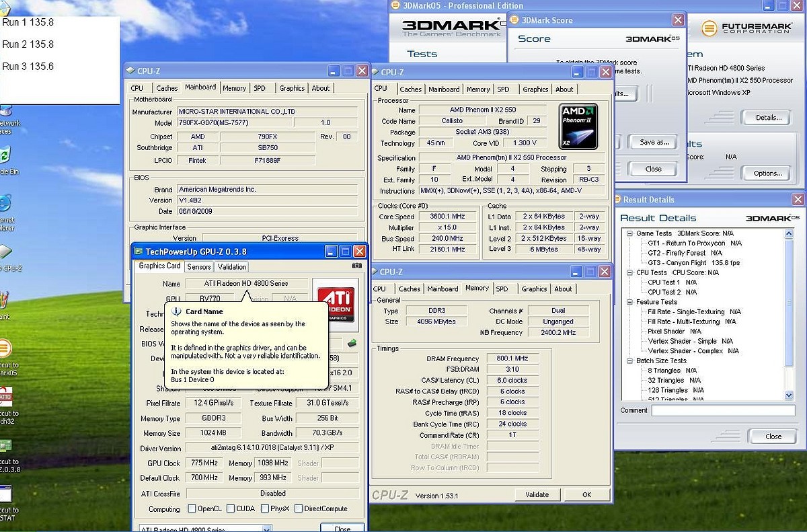Switch to the Sensors tab in GPU-Z
The image size is (807, 532).
coord(199,267)
